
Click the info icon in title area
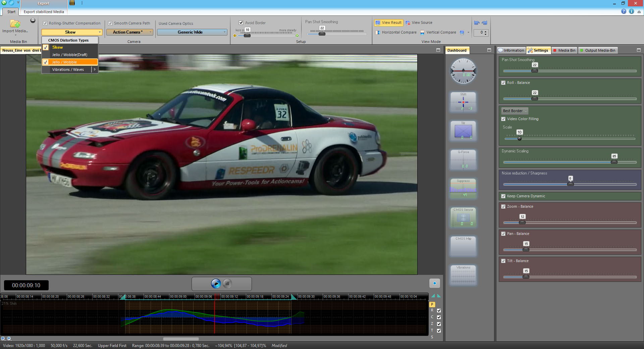pos(631,11)
